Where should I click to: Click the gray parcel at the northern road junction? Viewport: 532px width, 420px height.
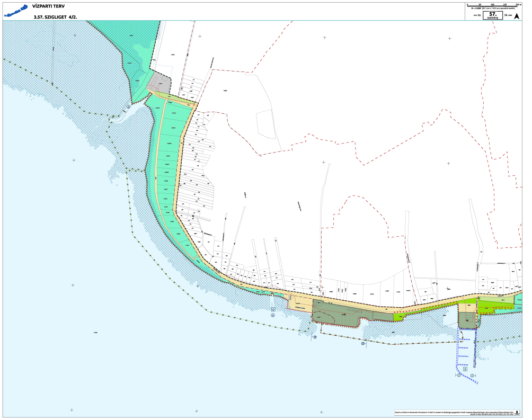coord(159,84)
